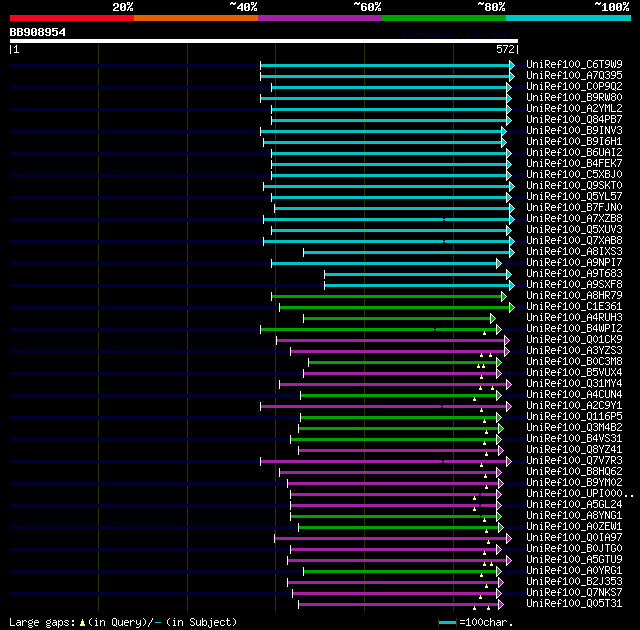640x630 pixels.
Task: Click the UniRef100_Q8YZ41 label
Action: tap(574, 450)
